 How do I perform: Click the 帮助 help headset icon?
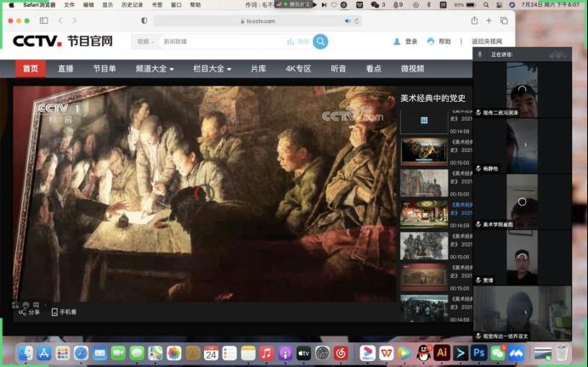click(x=431, y=42)
